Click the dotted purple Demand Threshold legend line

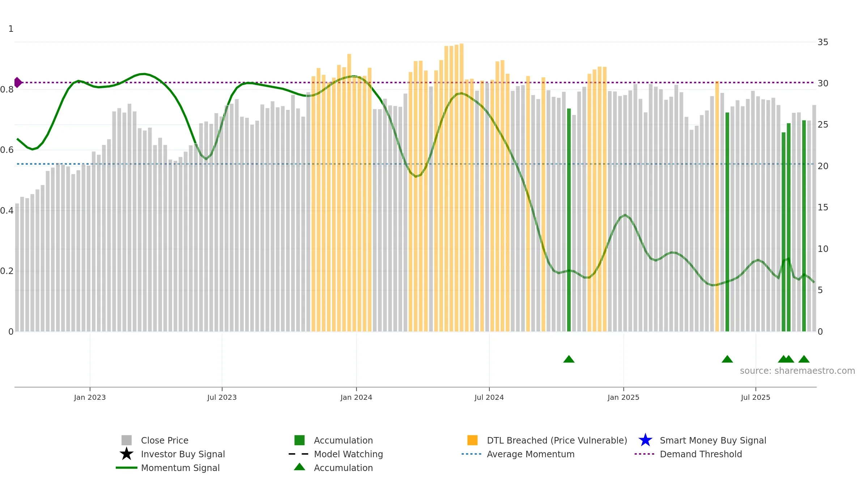click(644, 454)
